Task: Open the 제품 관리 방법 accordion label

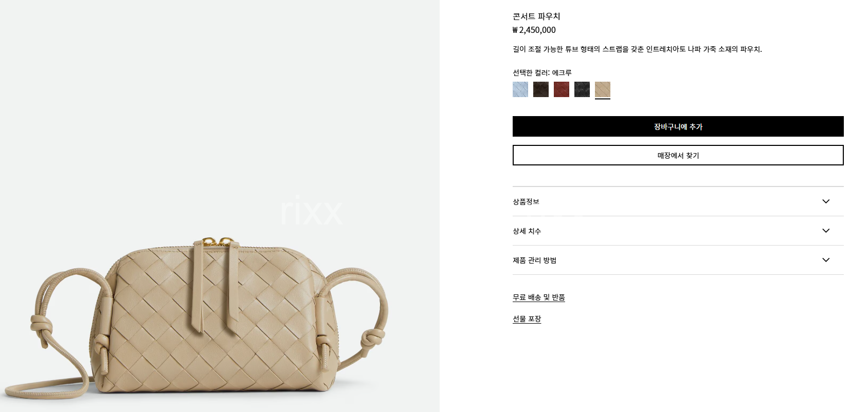Action: (x=535, y=260)
